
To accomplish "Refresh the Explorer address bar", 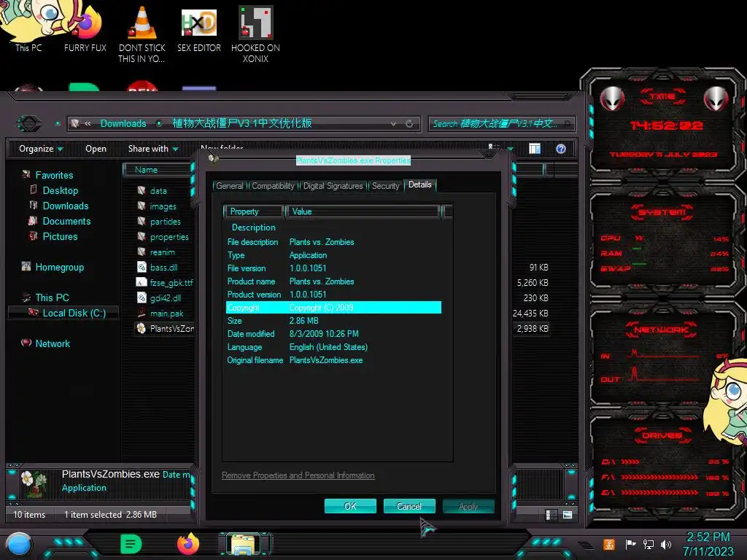I will (x=409, y=124).
